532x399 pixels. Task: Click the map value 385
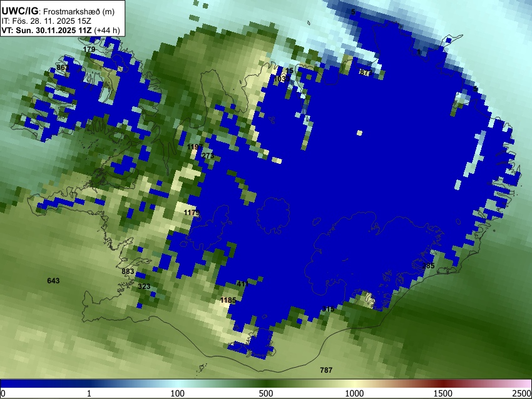pos(429,266)
